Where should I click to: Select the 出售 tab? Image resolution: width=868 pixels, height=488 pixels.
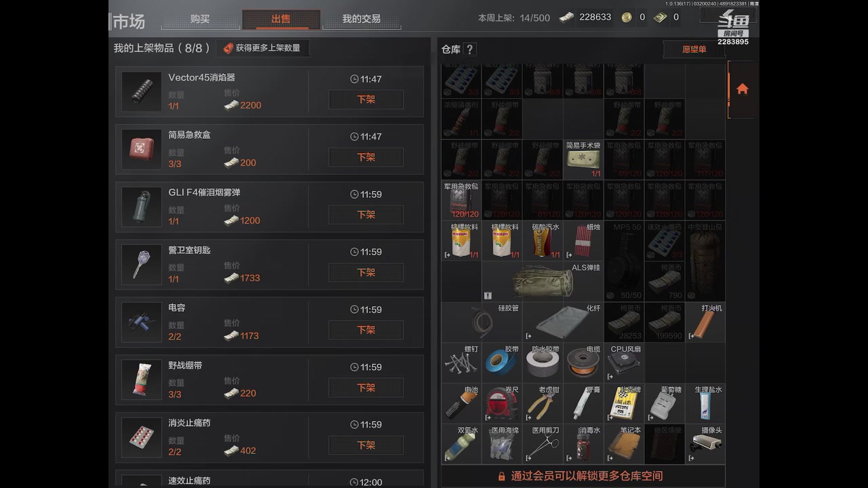click(281, 19)
